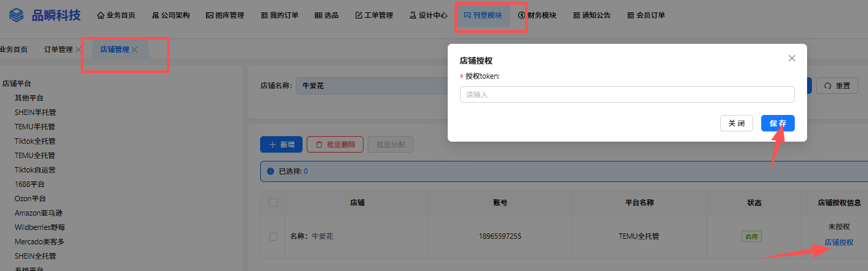Image resolution: width=868 pixels, height=271 pixels.
Task: Select TEMU全托管 in the platform tree
Action: tap(35, 155)
